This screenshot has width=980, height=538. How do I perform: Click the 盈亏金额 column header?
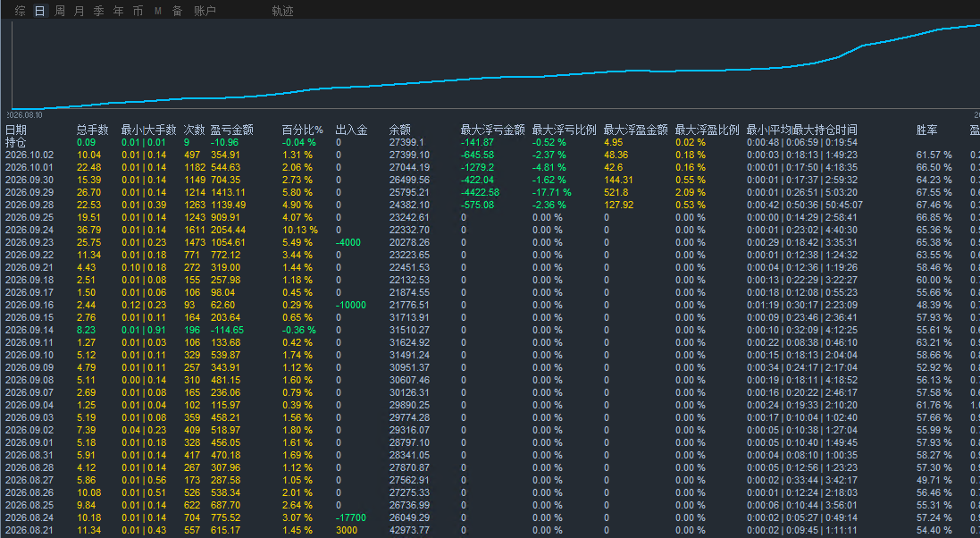[232, 130]
